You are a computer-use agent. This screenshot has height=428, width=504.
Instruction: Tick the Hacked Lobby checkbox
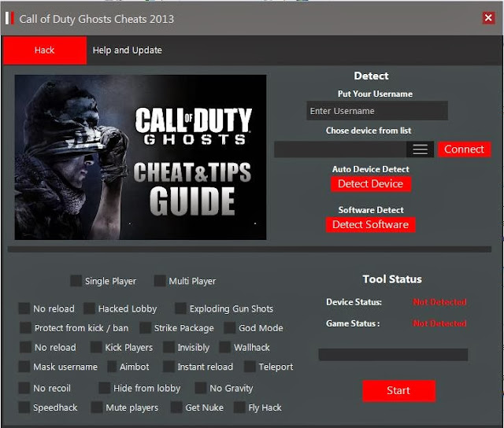point(89,308)
